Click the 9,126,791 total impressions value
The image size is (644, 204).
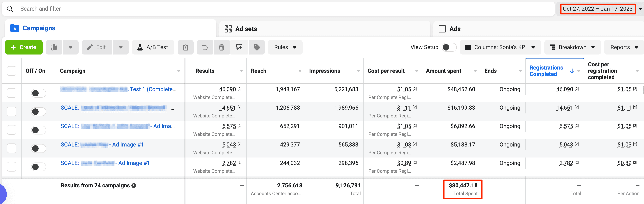point(348,185)
